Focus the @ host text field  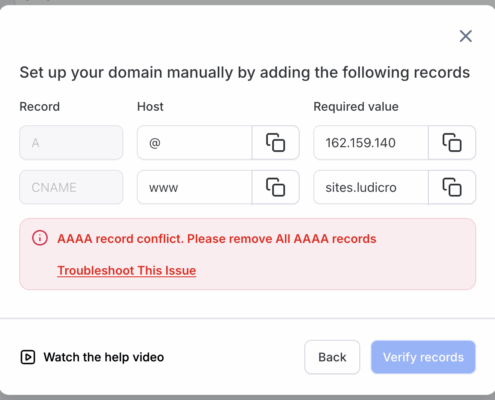195,143
